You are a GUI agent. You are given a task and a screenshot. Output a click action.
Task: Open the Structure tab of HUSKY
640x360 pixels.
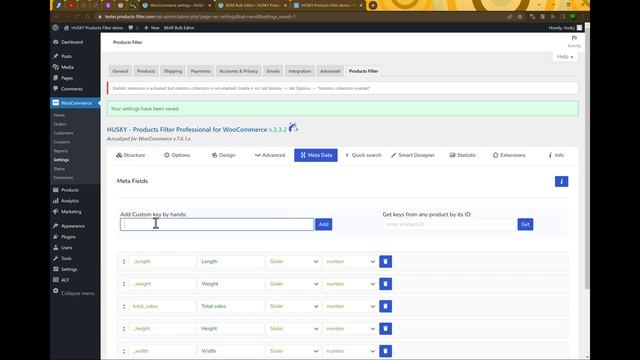tap(131, 155)
